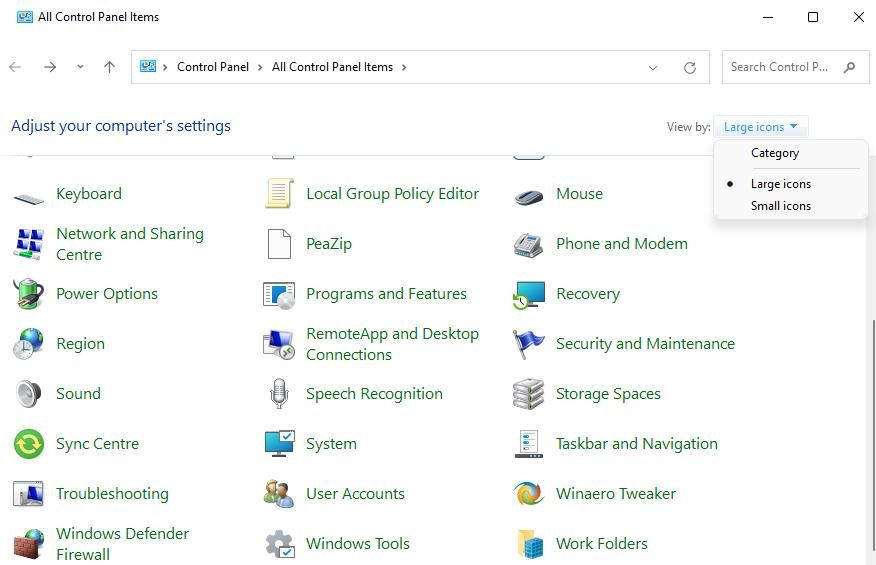Switch view to Small icons
The image size is (876, 565).
pyautogui.click(x=780, y=206)
